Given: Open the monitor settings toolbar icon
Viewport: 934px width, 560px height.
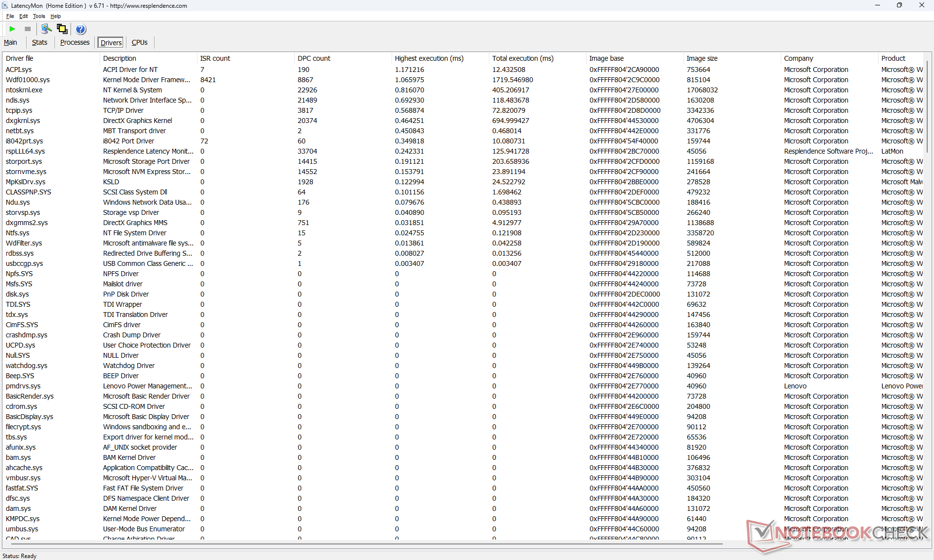Looking at the screenshot, I should pos(46,29).
